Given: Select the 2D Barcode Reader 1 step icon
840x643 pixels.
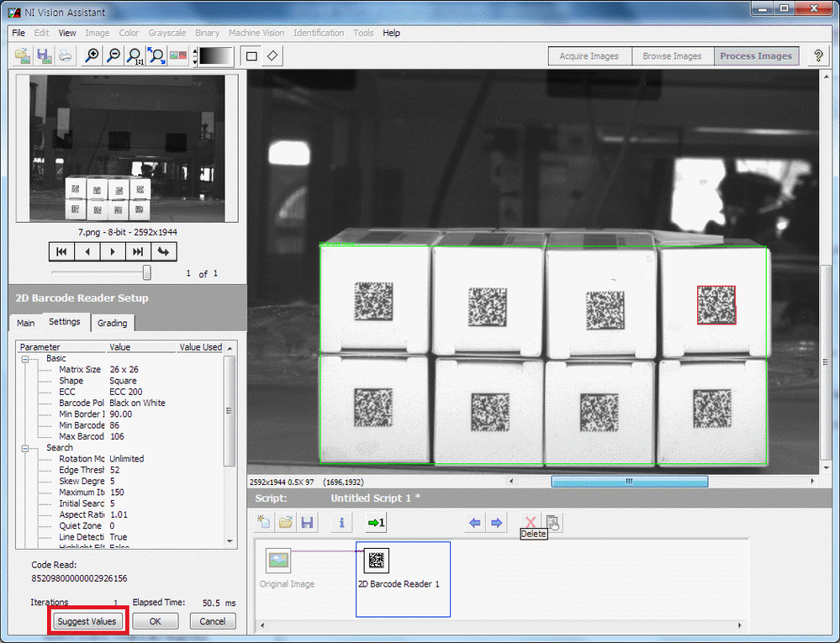Looking at the screenshot, I should (x=376, y=561).
